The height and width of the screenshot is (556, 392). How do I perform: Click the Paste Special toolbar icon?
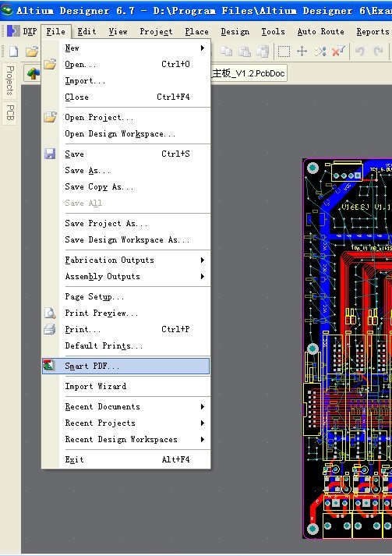tap(263, 51)
